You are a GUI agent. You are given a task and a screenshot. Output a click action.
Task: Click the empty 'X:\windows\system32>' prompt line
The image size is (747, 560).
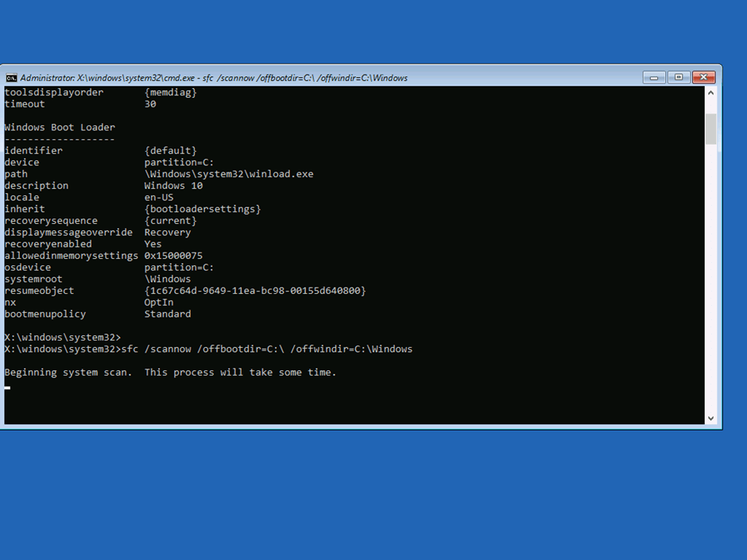(63, 337)
